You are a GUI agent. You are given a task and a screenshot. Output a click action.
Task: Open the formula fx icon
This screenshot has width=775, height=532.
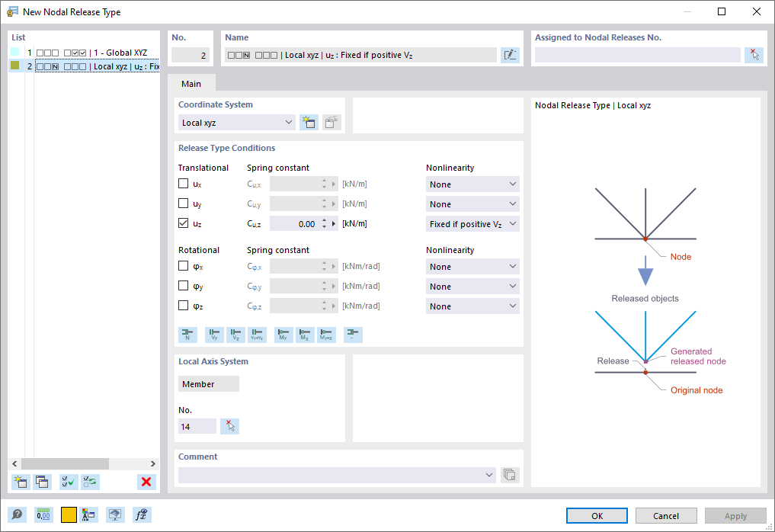(142, 514)
